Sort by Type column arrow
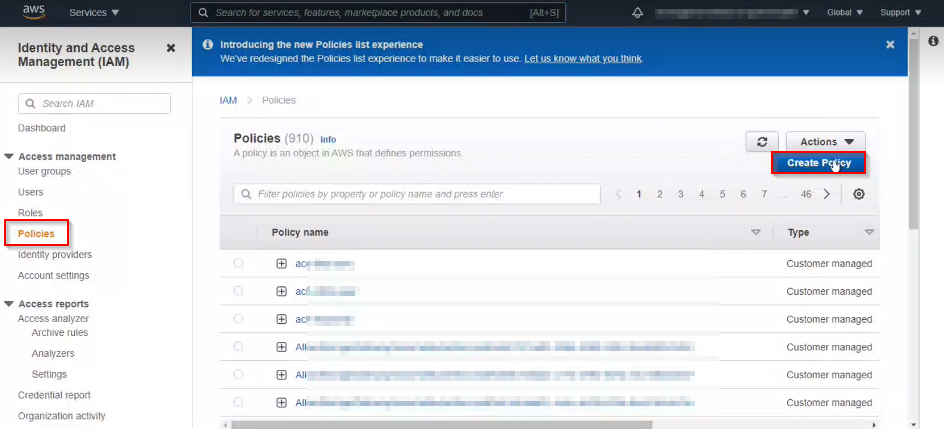 coord(869,232)
